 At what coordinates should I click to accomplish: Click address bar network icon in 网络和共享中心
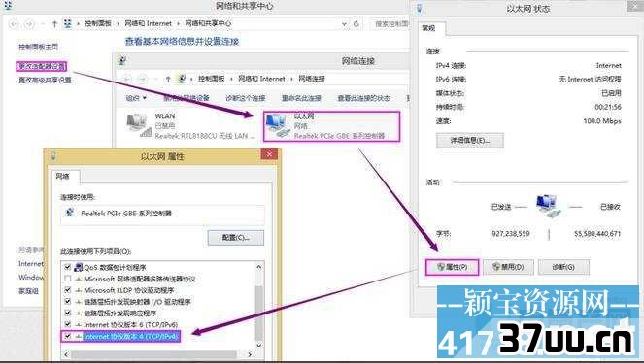click(68, 24)
